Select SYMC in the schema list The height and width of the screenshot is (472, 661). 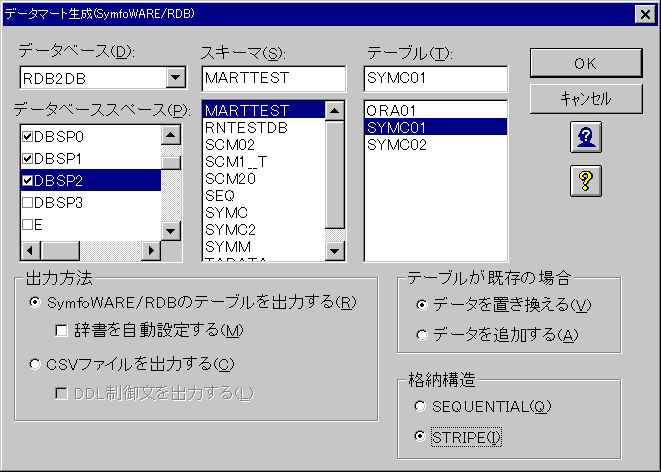coord(264,212)
